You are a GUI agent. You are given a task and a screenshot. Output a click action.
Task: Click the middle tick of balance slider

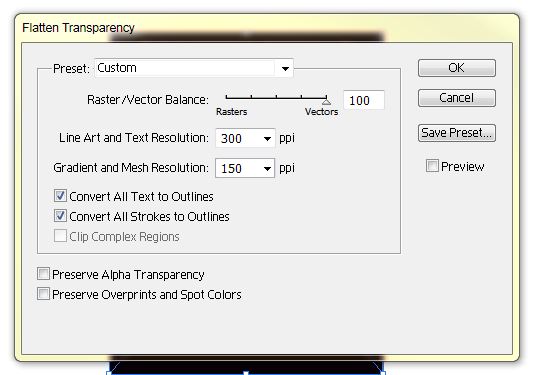point(276,97)
